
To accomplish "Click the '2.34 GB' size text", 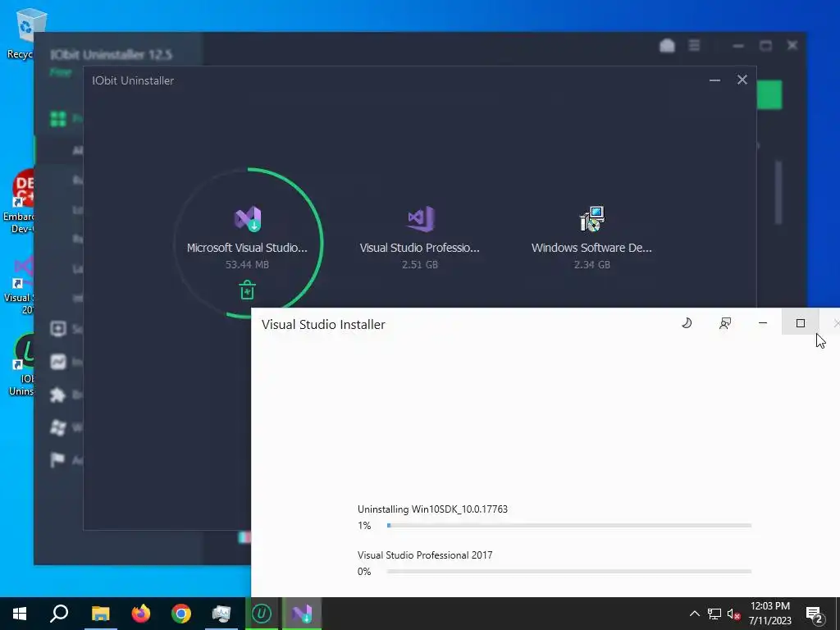I will (x=592, y=265).
